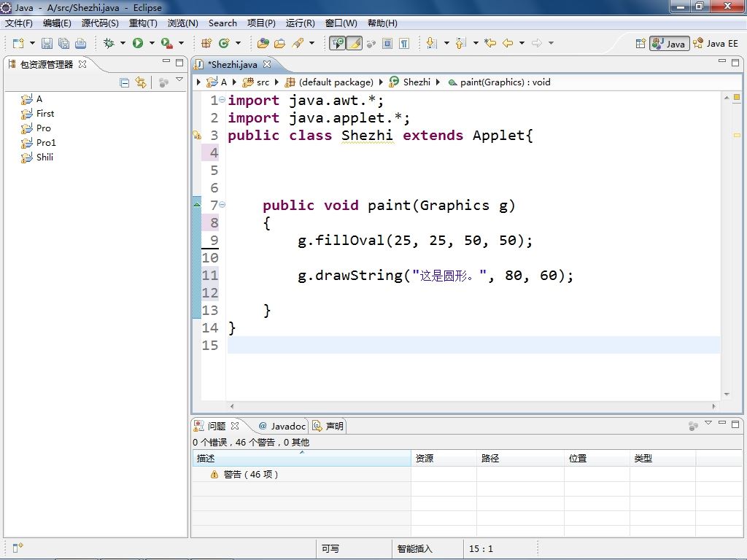Click the New Java Class icon
This screenshot has height=560, width=747.
coord(225,44)
